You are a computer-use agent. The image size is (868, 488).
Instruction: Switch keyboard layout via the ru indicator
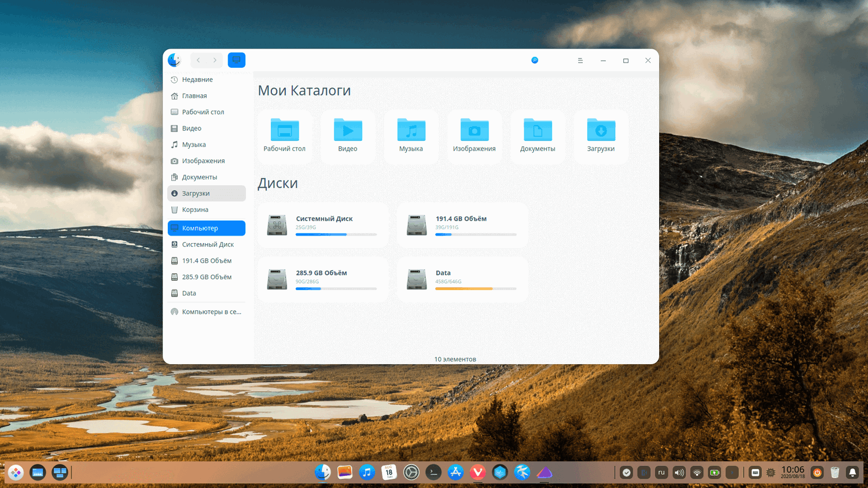click(x=661, y=472)
